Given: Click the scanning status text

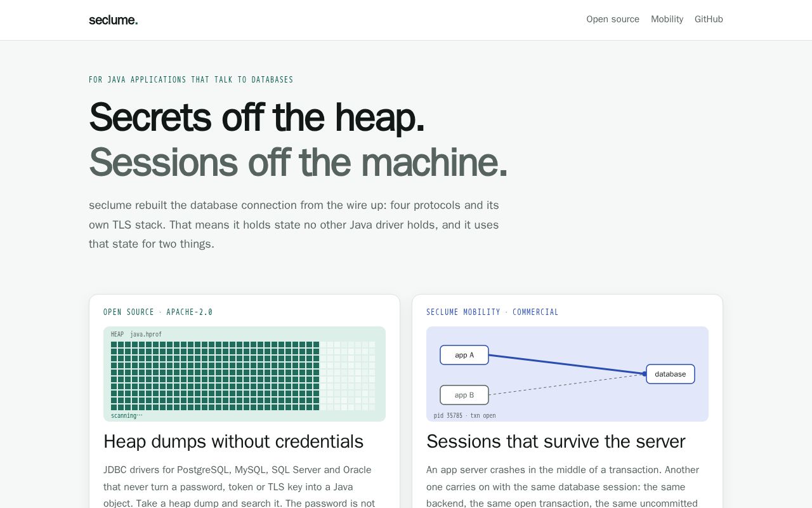Looking at the screenshot, I should (126, 415).
